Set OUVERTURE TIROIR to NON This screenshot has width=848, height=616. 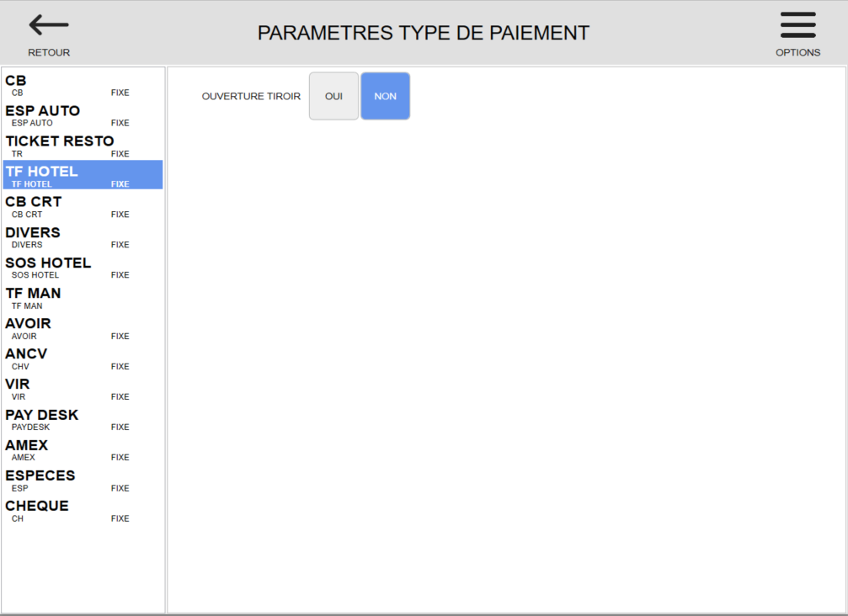[x=385, y=96]
